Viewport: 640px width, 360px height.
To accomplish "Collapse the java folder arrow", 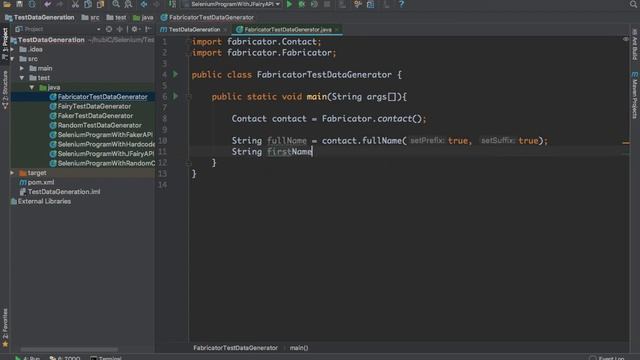I will 32,87.
